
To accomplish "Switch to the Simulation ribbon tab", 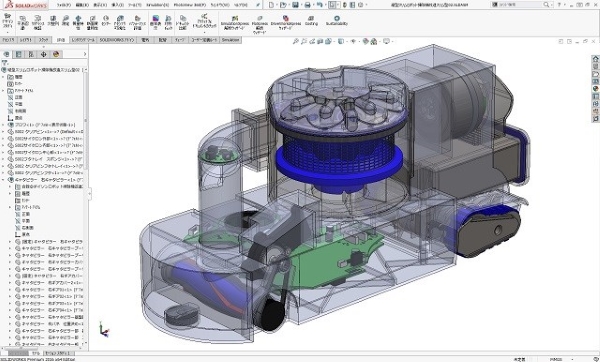I will 230,40.
